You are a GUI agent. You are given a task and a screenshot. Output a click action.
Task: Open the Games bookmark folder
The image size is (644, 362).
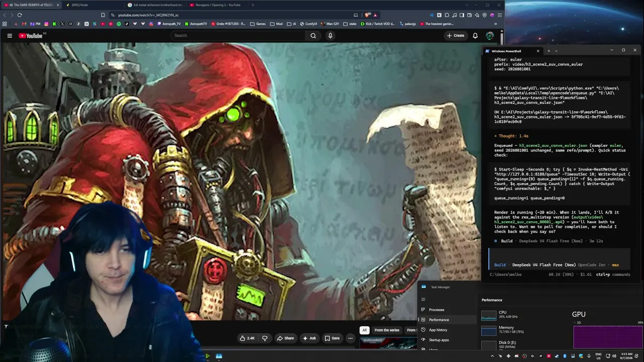(x=258, y=24)
